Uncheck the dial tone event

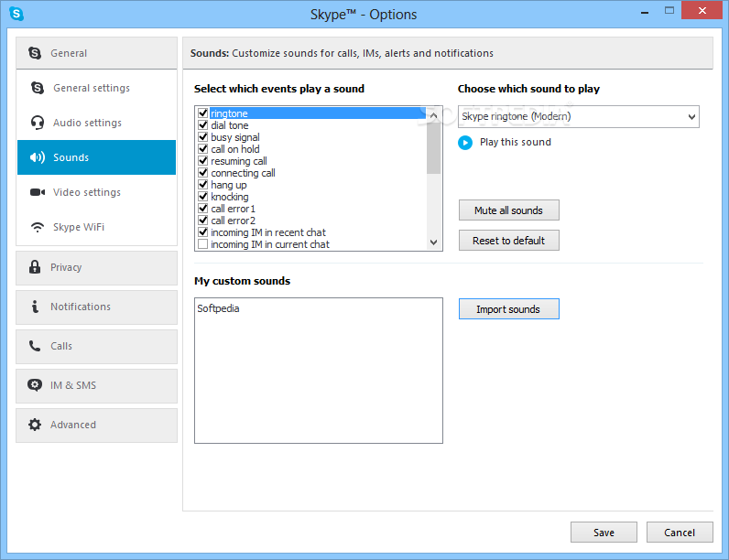click(x=202, y=125)
